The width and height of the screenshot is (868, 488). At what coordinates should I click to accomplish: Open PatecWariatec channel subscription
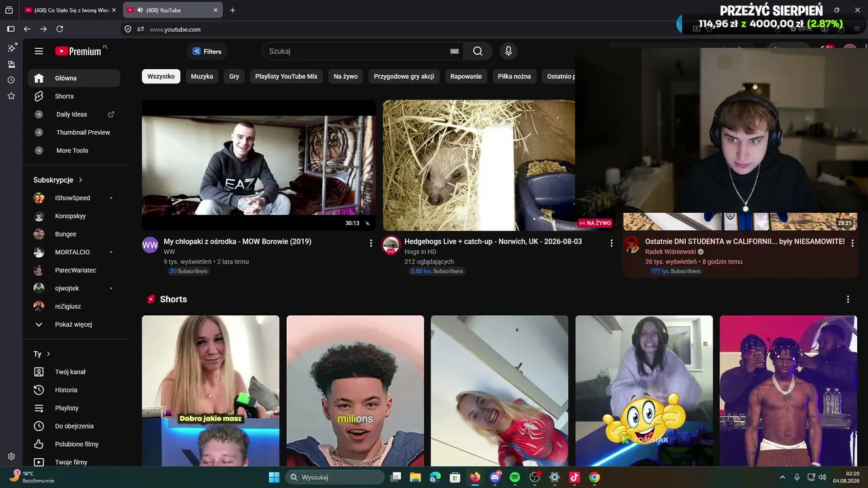[x=74, y=270]
